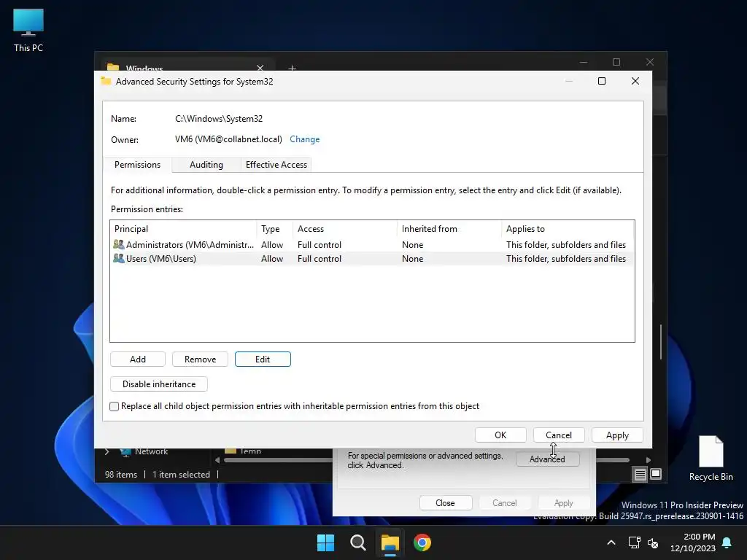Select the Administrators (VM6\Administr... entry
This screenshot has width=747, height=560.
click(x=372, y=244)
